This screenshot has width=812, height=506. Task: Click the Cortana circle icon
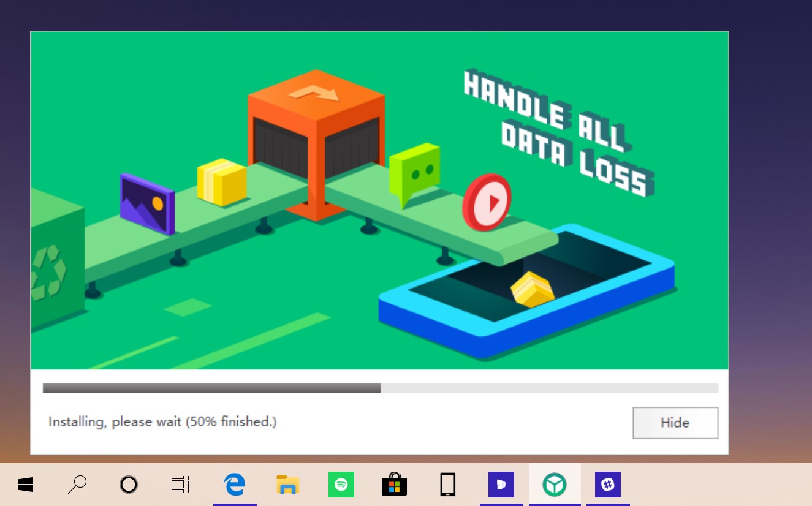(x=129, y=484)
